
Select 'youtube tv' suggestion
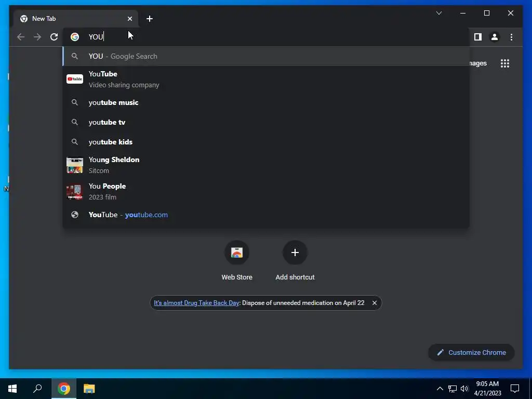[266, 122]
